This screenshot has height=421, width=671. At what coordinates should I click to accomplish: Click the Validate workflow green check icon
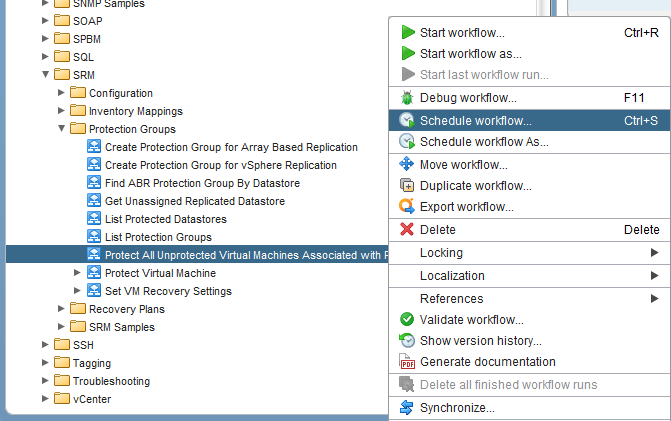tap(407, 320)
